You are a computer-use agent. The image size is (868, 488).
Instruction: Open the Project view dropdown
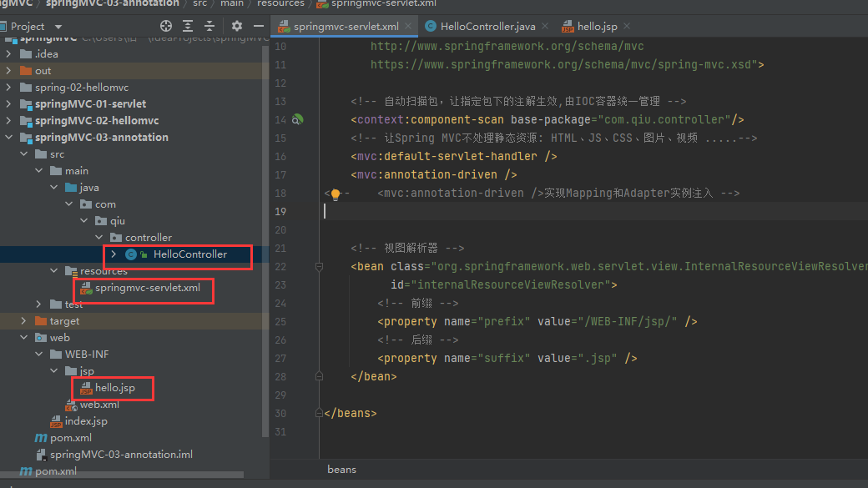point(58,27)
